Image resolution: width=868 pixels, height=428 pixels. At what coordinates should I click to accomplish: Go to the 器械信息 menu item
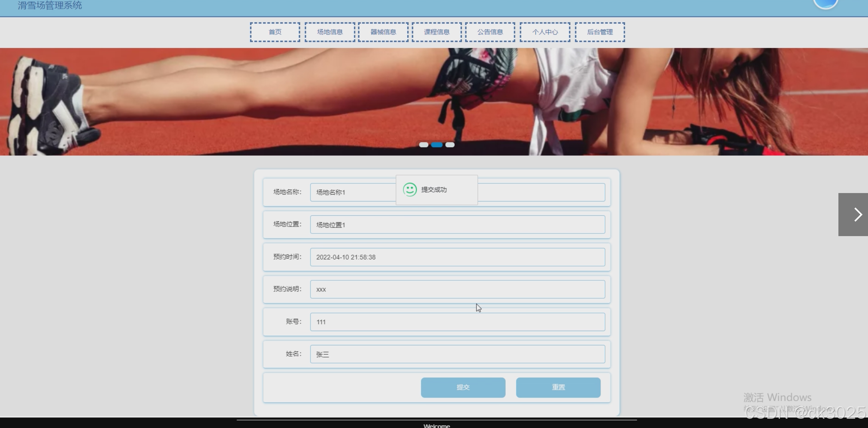click(383, 32)
